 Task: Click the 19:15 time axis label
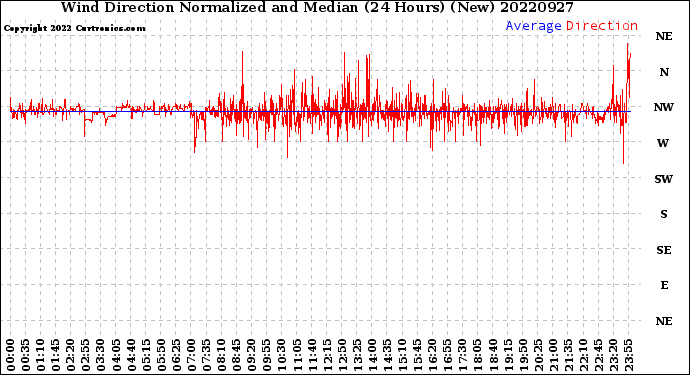tap(508, 355)
